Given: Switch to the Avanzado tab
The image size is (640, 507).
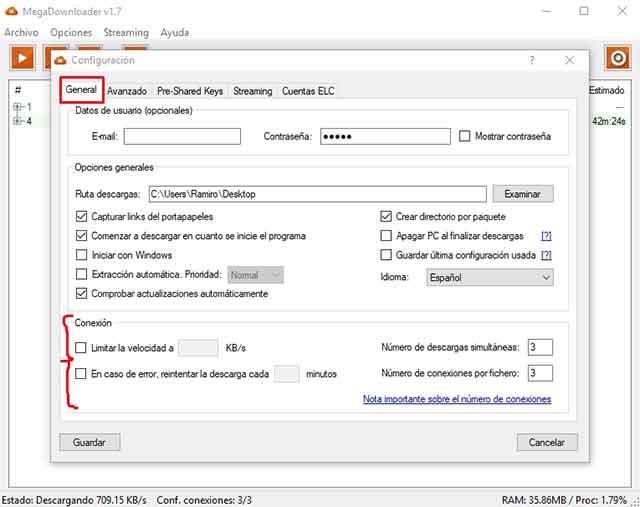Looking at the screenshot, I should click(x=128, y=91).
